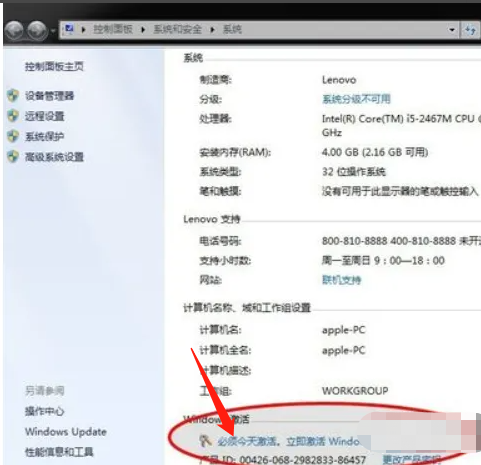Go back using the Back arrow button
Screen dimensions: 481x465
[14, 30]
